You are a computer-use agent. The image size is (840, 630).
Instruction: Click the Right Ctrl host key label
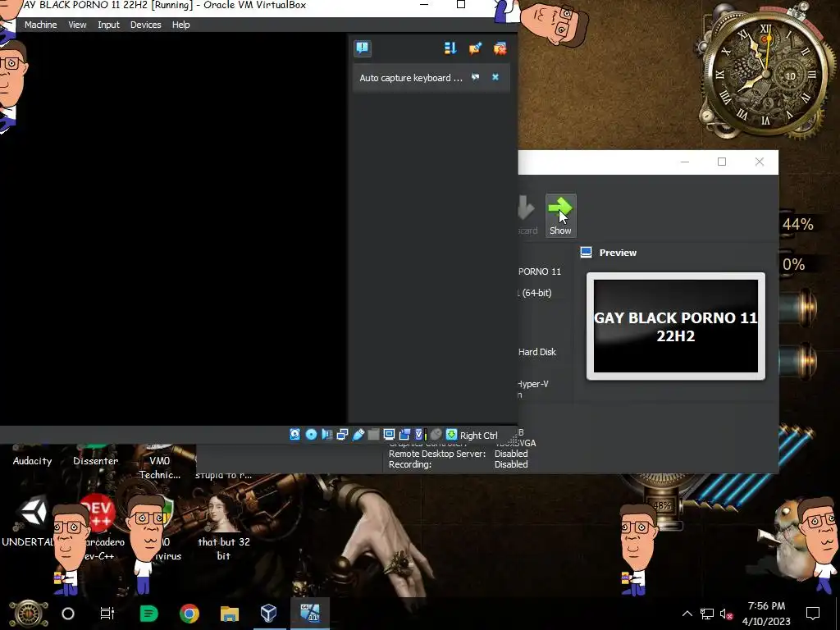478,436
